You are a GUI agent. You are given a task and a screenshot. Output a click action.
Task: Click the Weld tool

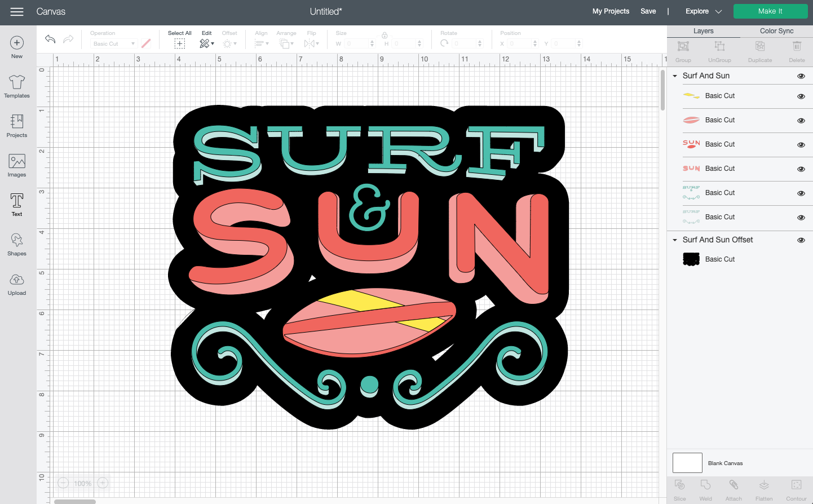706,490
